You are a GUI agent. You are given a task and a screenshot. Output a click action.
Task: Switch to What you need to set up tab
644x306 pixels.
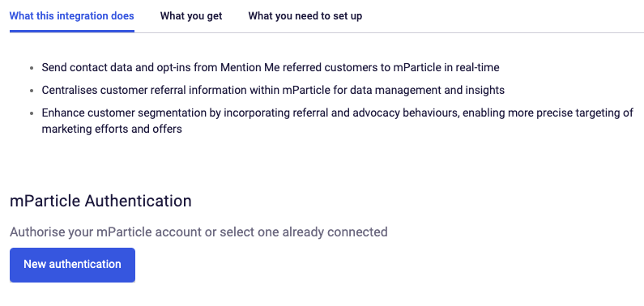(305, 16)
